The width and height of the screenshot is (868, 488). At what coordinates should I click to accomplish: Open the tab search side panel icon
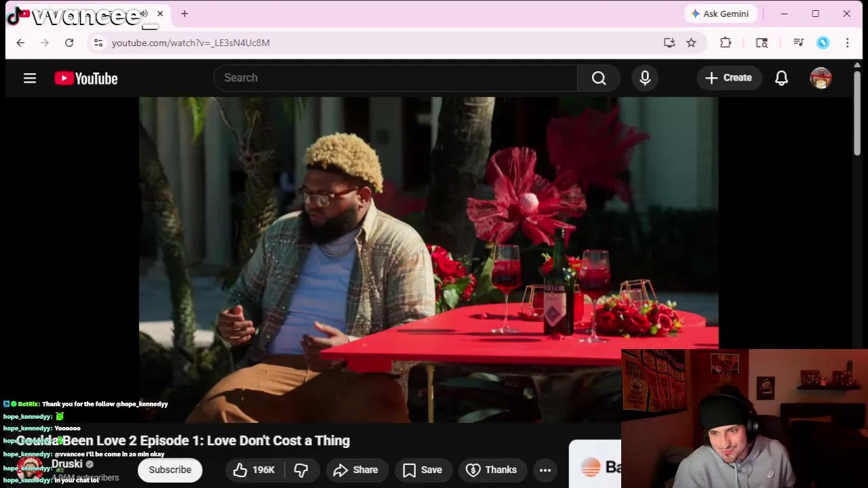click(x=762, y=43)
